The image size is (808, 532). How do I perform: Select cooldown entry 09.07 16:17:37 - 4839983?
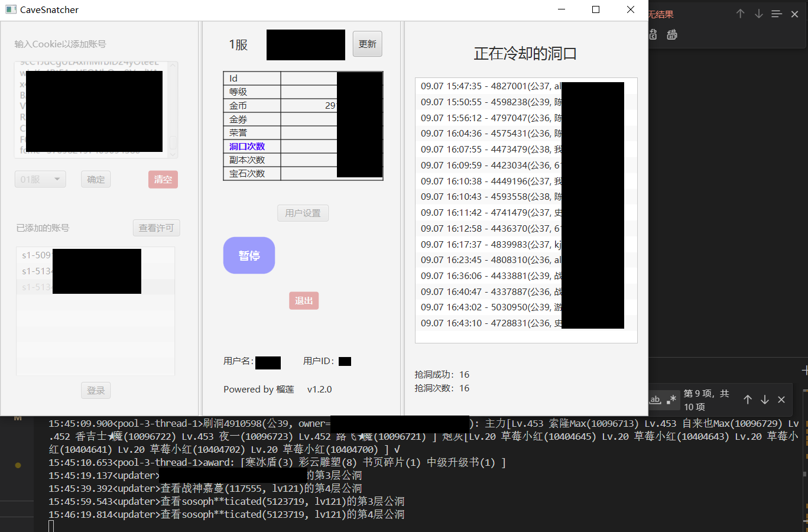(526, 244)
